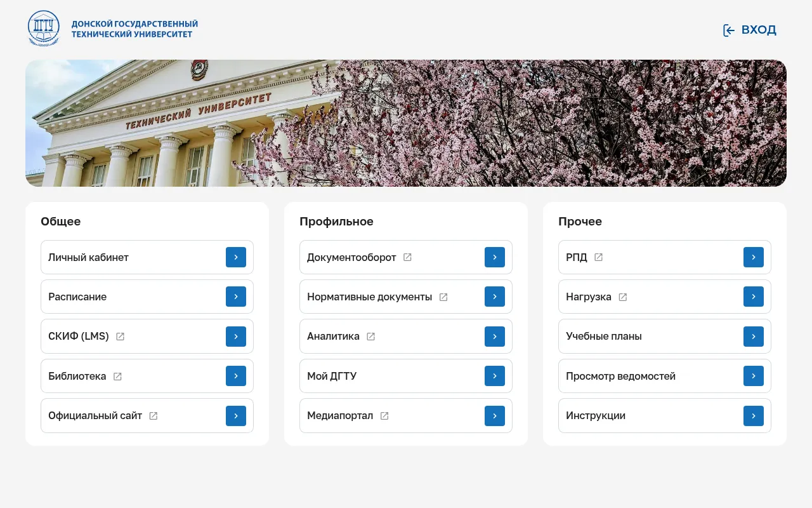This screenshot has width=812, height=508.
Task: Select the Расписание label text
Action: click(x=77, y=297)
